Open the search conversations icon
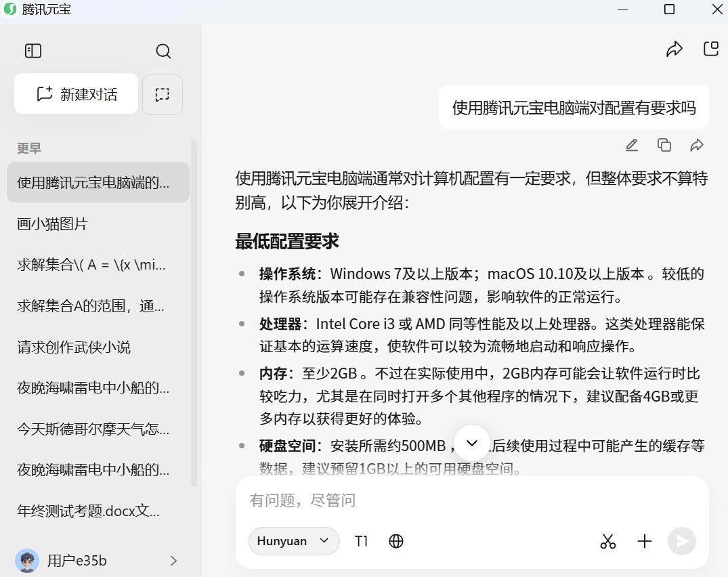The height and width of the screenshot is (577, 728). coord(163,51)
